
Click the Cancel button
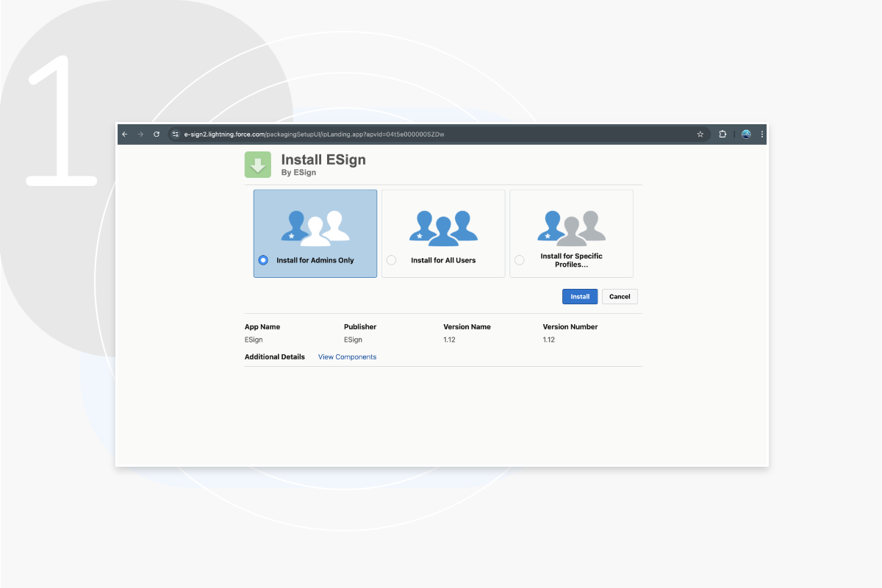(x=620, y=296)
